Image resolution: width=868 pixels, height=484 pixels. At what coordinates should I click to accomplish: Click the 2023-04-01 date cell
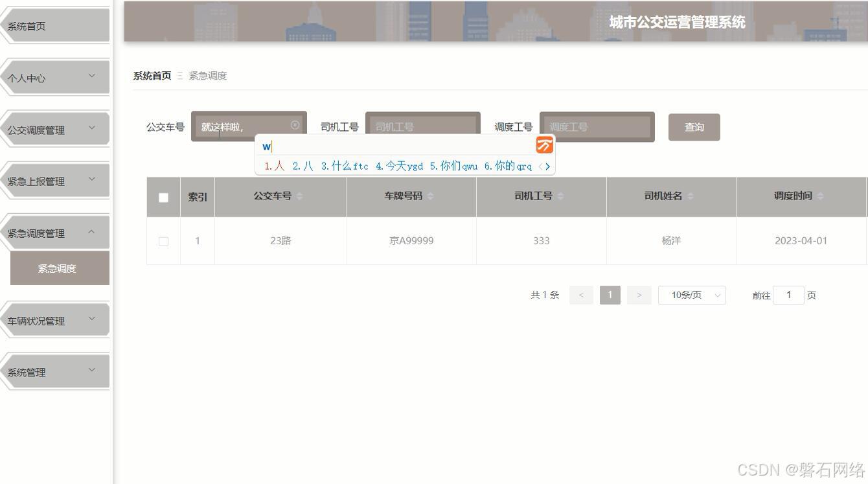(x=801, y=241)
